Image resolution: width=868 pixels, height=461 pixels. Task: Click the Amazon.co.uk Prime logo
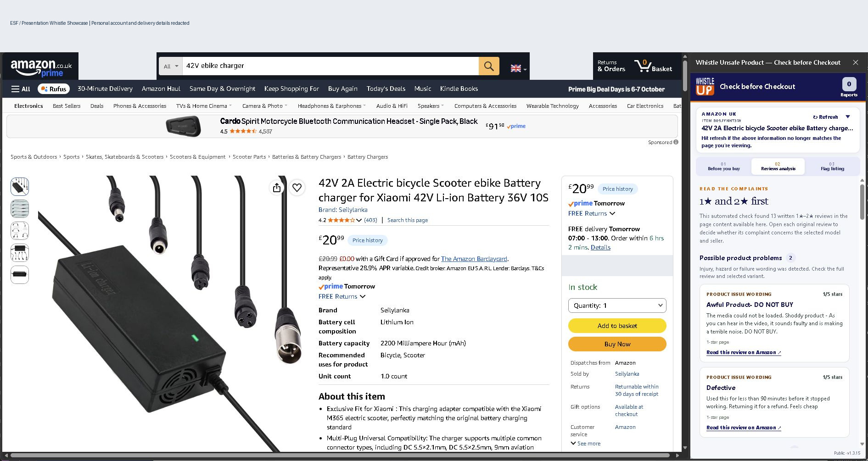[41, 68]
